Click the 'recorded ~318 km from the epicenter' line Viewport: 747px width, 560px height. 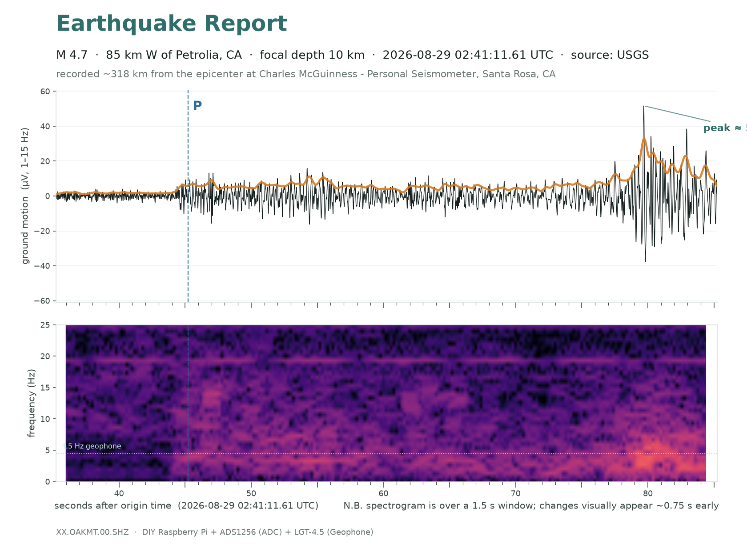[306, 74]
